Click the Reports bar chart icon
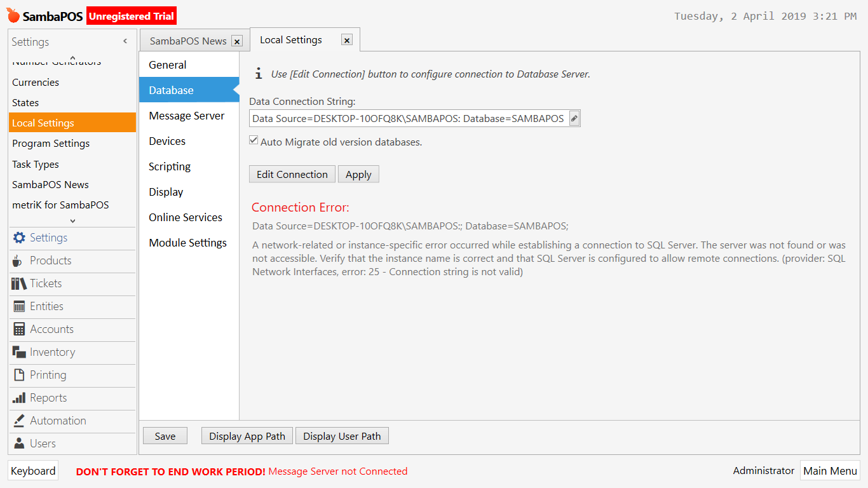The image size is (868, 488). (19, 398)
